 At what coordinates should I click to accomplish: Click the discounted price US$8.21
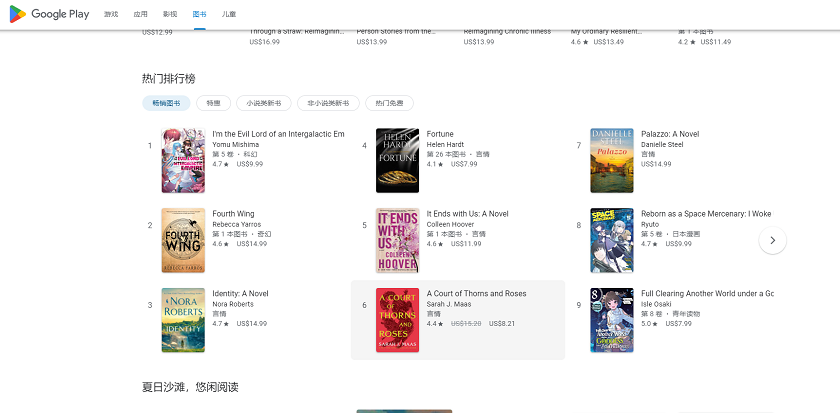pyautogui.click(x=502, y=324)
